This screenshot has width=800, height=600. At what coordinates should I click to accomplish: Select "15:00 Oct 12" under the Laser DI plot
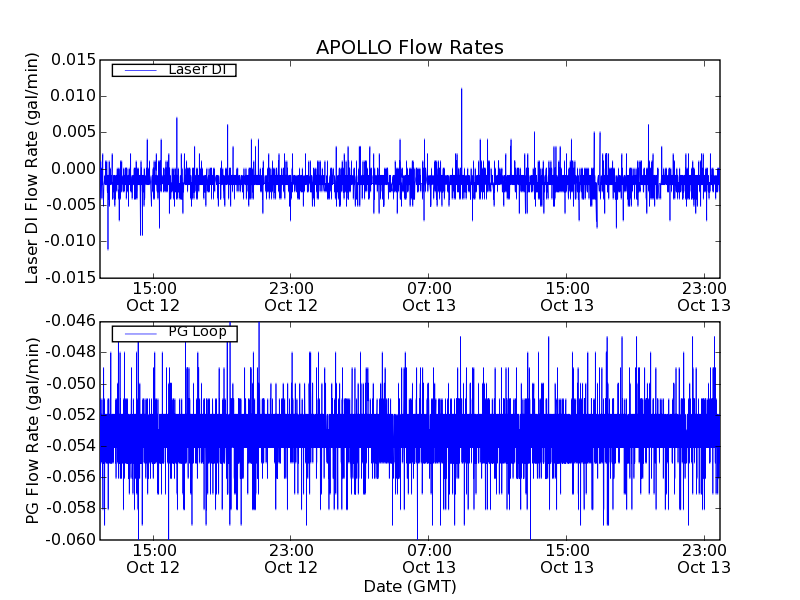pyautogui.click(x=153, y=295)
